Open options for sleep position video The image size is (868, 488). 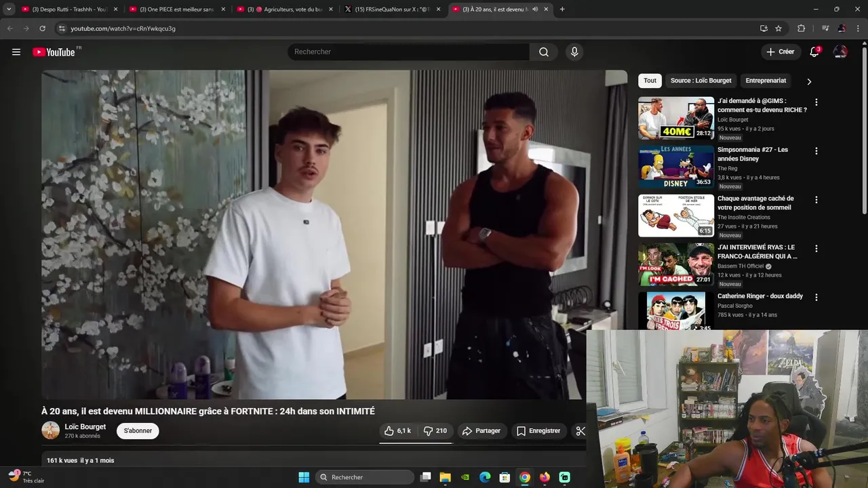tap(816, 200)
